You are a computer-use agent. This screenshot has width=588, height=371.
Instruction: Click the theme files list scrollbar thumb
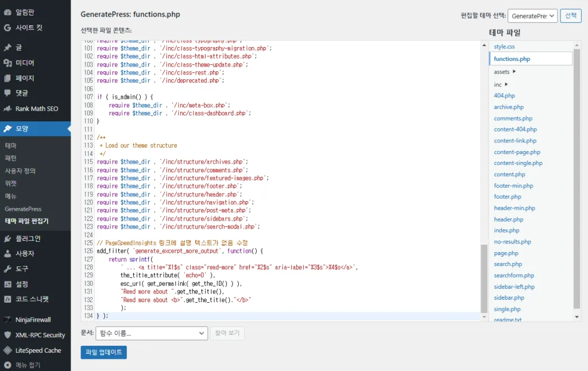pyautogui.click(x=577, y=179)
